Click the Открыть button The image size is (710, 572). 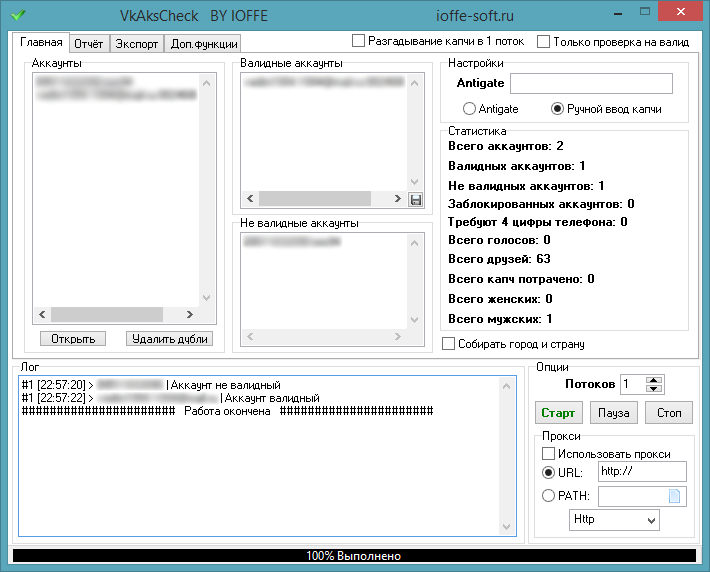tap(73, 339)
